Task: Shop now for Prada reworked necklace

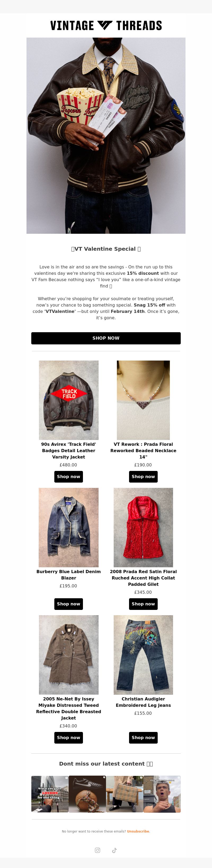Action: [x=143, y=476]
